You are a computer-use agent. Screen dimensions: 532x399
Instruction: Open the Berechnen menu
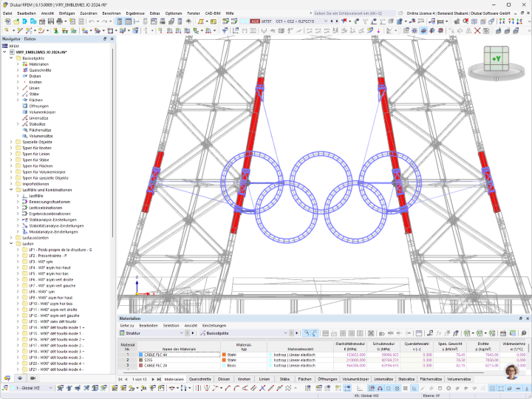click(x=112, y=13)
